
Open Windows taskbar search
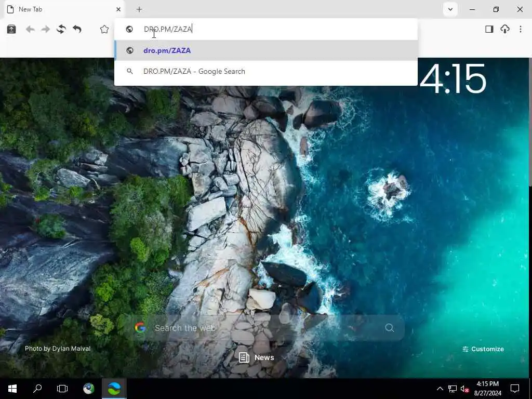[x=37, y=389]
